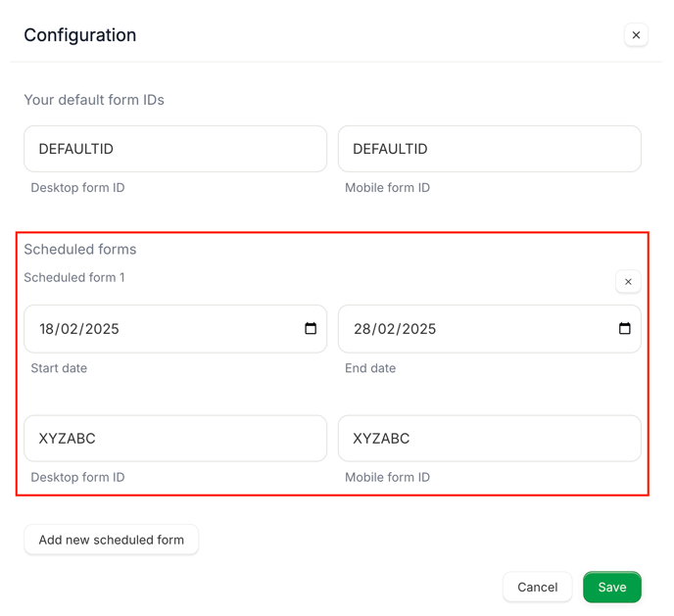The width and height of the screenshot is (674, 616).
Task: Click the Scheduled forms section title
Action: click(x=80, y=249)
